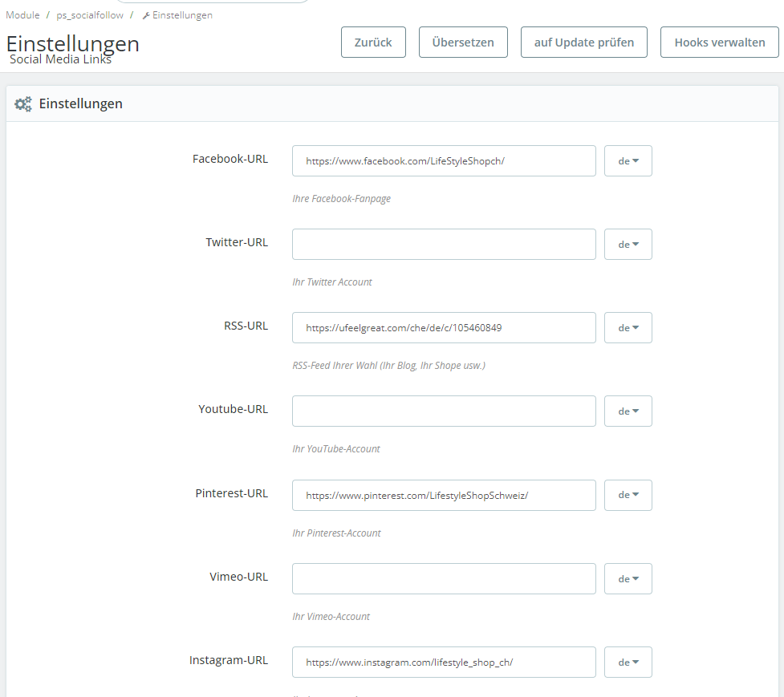Open language dropdown for Twitter-URL

click(x=628, y=245)
